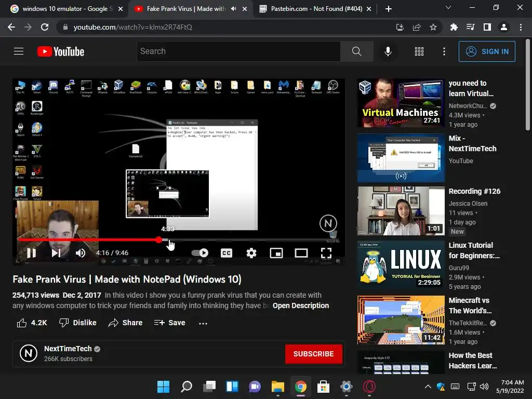Viewport: 532px width, 399px height.
Task: Toggle closed captions CC button
Action: point(227,253)
